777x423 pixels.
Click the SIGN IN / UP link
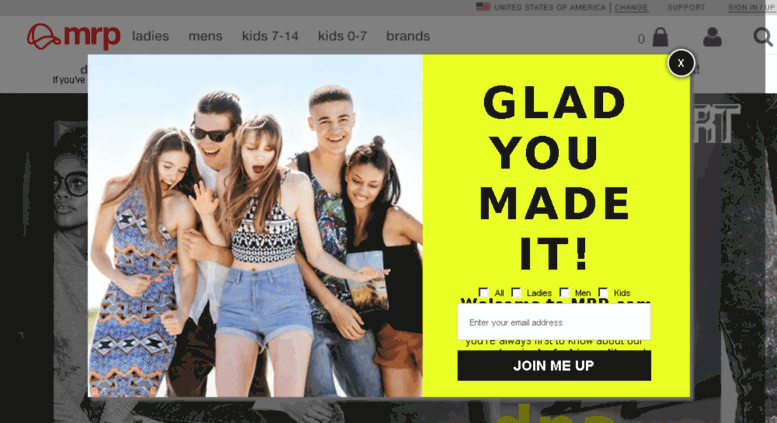coord(751,7)
